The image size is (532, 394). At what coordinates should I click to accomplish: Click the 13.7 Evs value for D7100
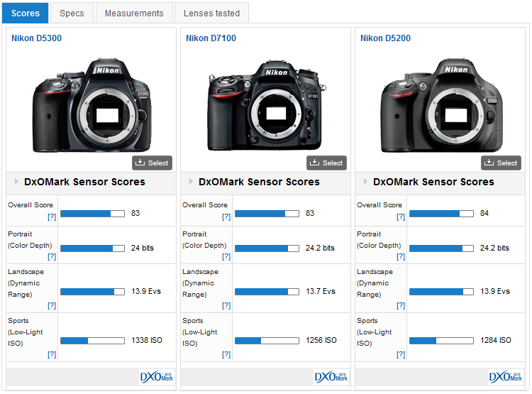(x=321, y=291)
